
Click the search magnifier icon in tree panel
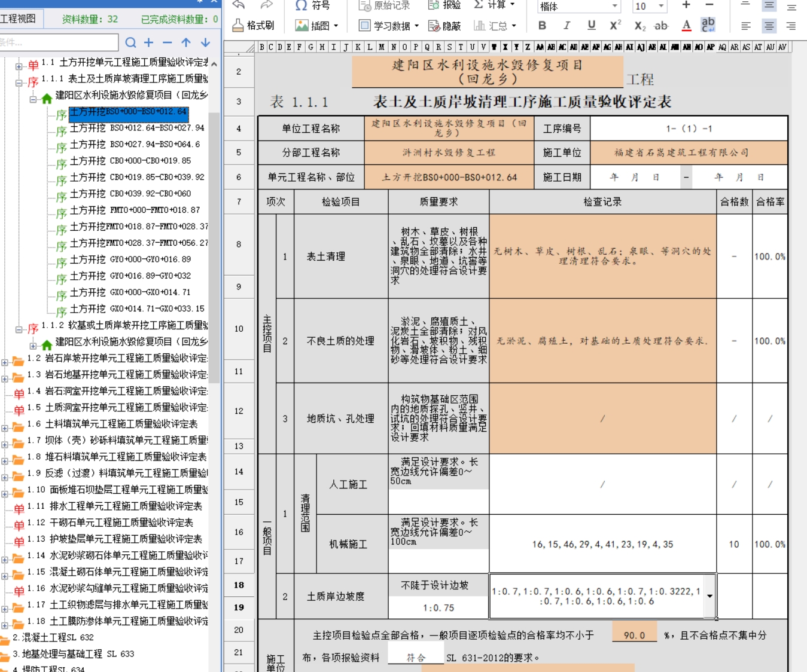pyautogui.click(x=130, y=42)
